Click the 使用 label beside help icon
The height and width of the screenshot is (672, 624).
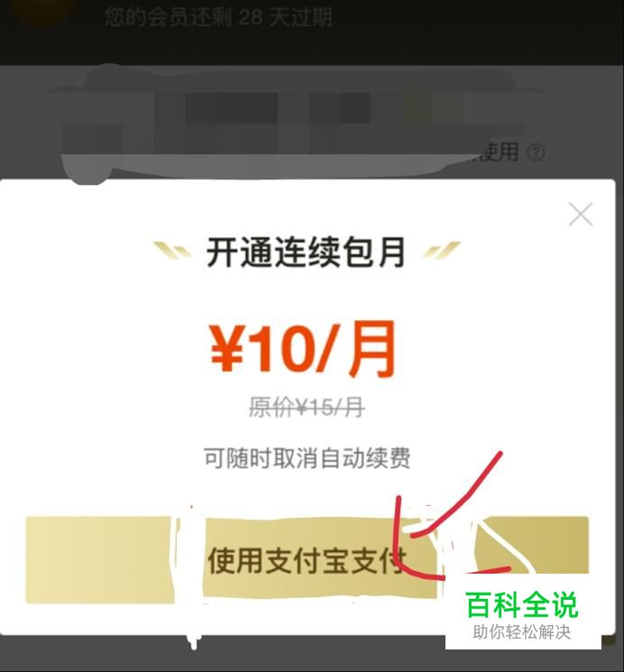pos(500,152)
